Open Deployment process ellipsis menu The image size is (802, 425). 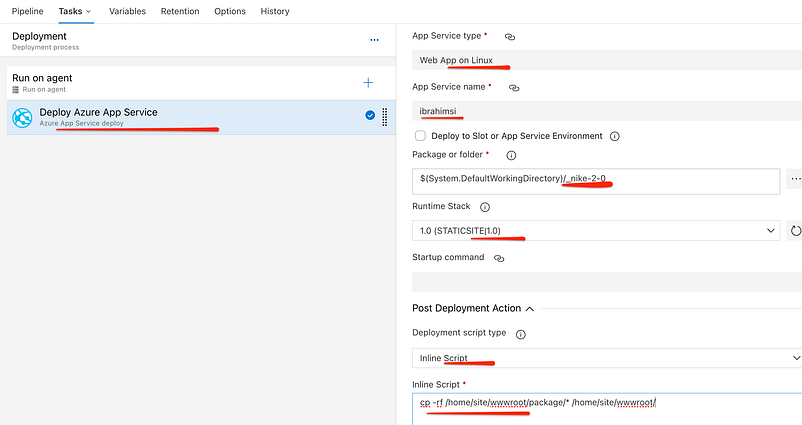click(x=374, y=40)
